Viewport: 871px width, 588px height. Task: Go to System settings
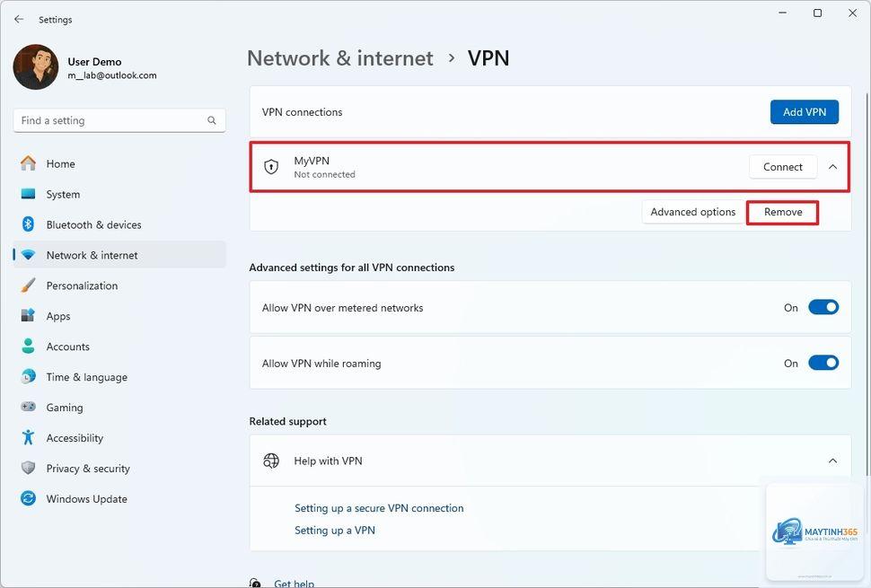[x=119, y=194]
